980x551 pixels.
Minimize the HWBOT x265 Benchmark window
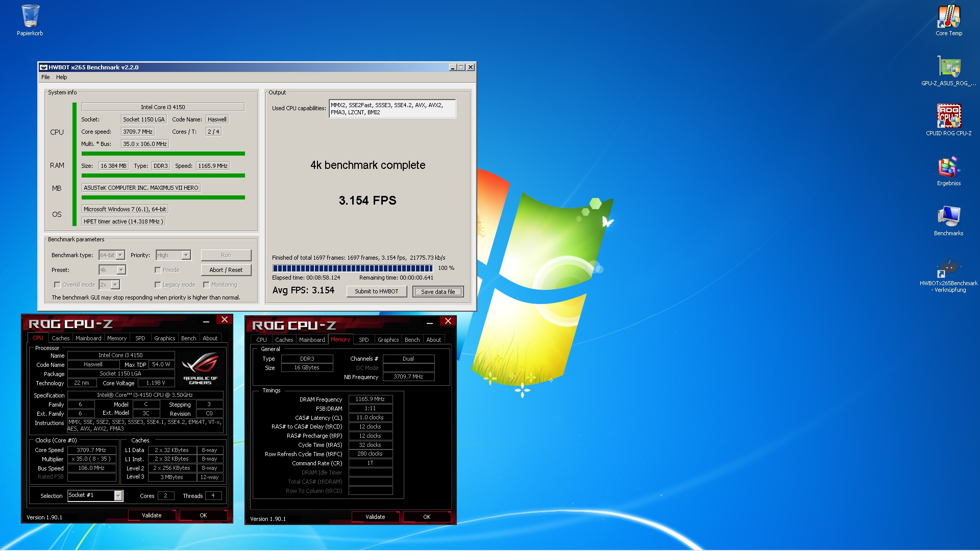click(x=453, y=67)
